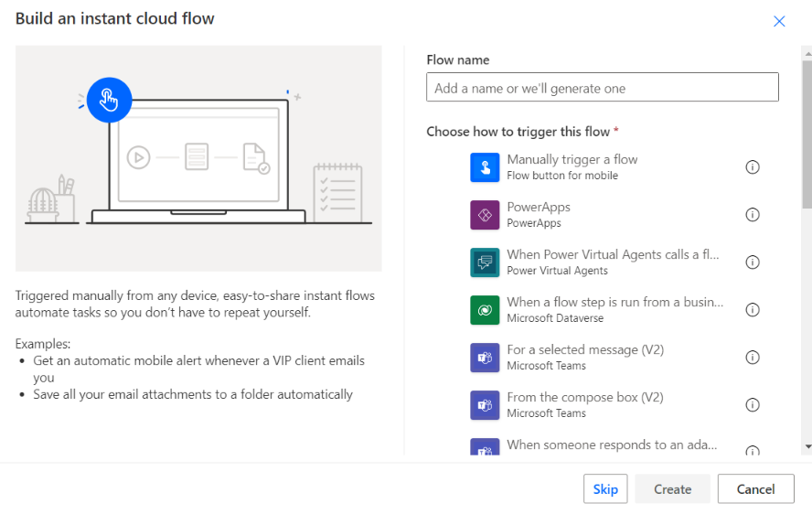The height and width of the screenshot is (514, 812).
Task: Select Teams icon for From the compose box
Action: 485,405
